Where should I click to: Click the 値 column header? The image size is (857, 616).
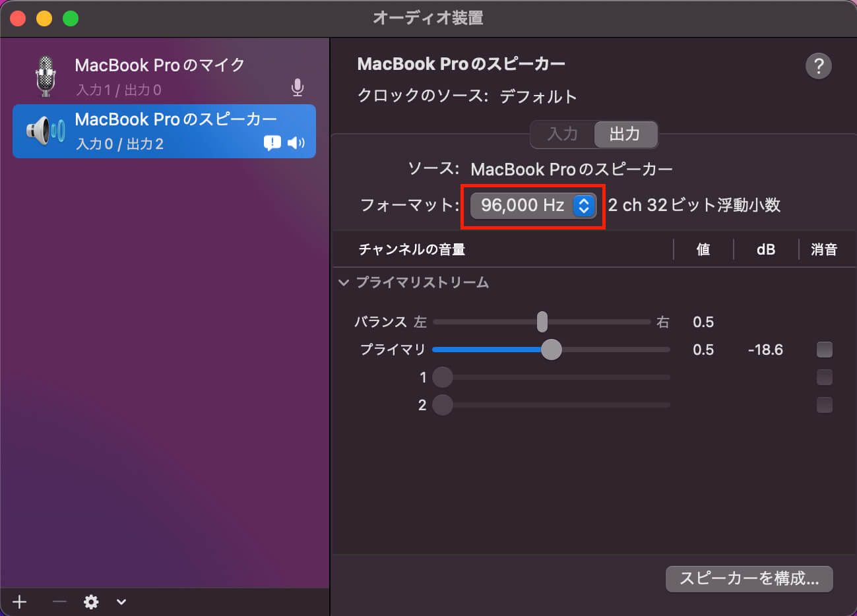pos(703,249)
